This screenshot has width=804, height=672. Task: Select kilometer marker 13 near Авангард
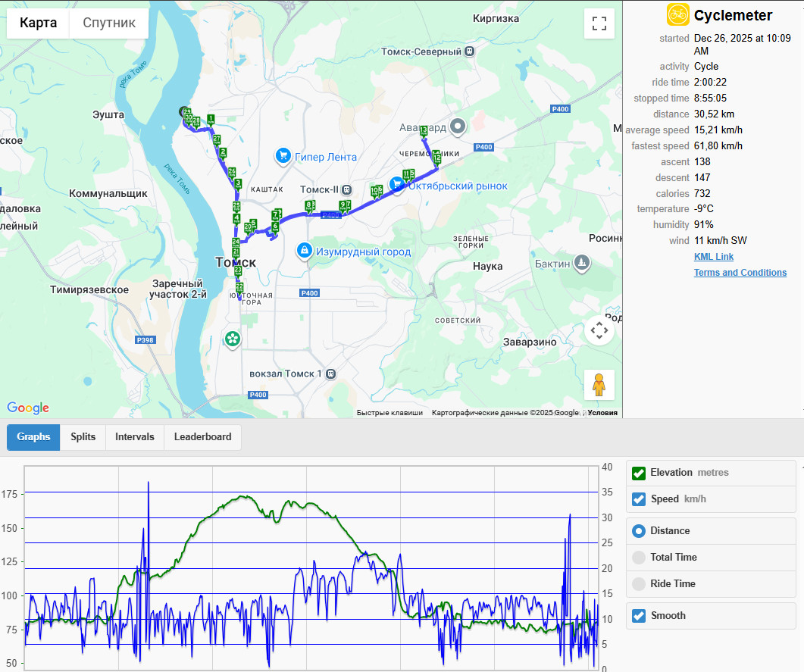(x=424, y=133)
